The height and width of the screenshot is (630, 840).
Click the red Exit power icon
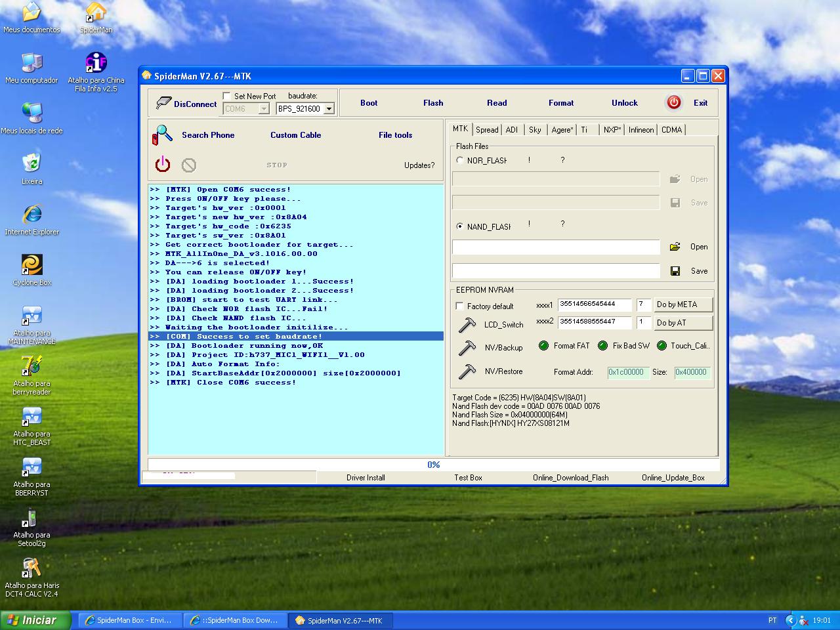pos(673,102)
